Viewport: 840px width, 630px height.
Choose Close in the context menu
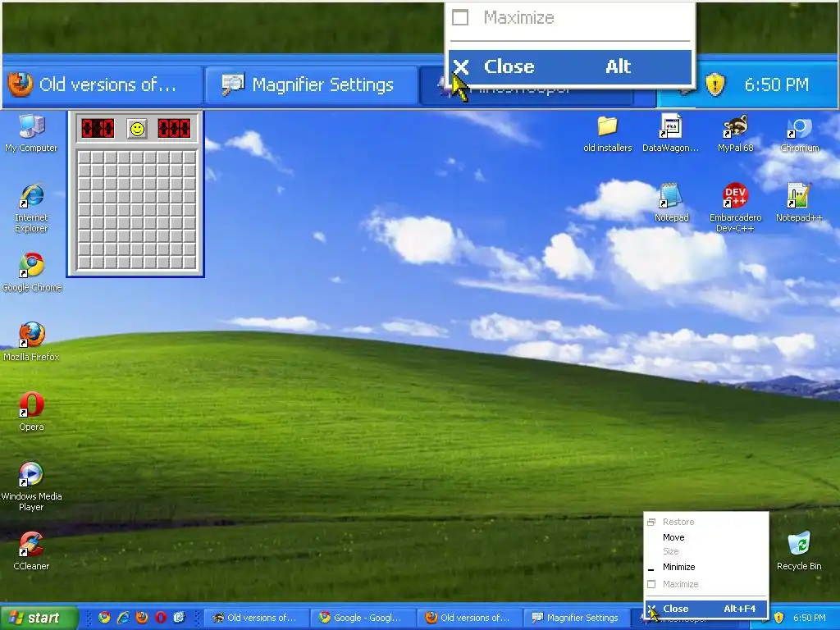click(x=706, y=609)
